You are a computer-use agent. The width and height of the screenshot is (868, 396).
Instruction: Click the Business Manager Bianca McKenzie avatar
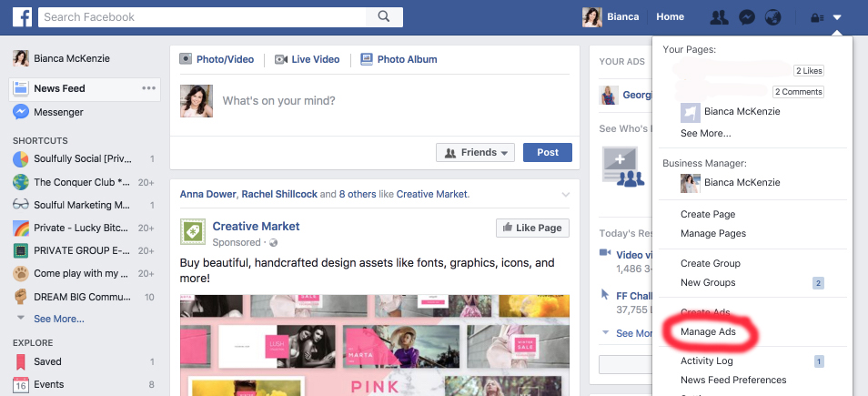pos(691,183)
